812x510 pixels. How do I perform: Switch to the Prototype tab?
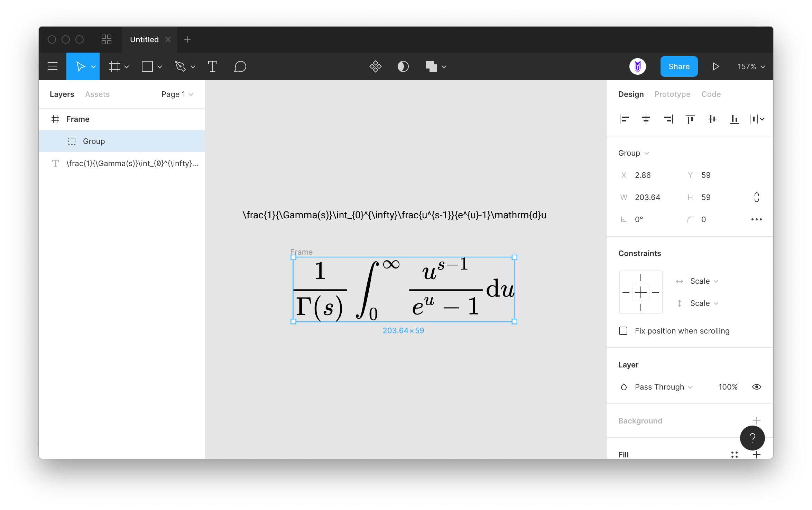click(672, 94)
